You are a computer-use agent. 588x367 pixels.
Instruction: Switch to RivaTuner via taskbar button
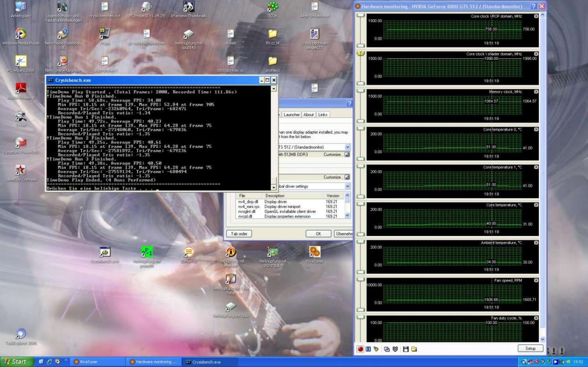(x=98, y=362)
